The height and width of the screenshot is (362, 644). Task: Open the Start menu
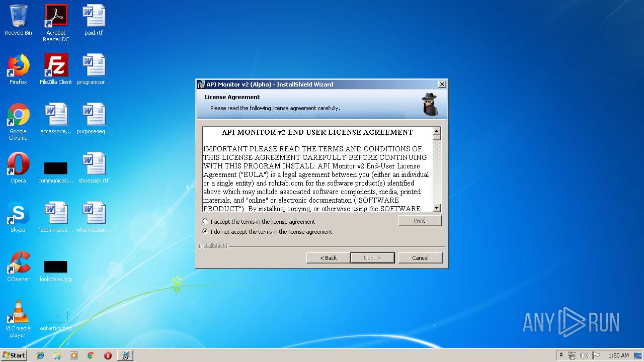coord(14,355)
